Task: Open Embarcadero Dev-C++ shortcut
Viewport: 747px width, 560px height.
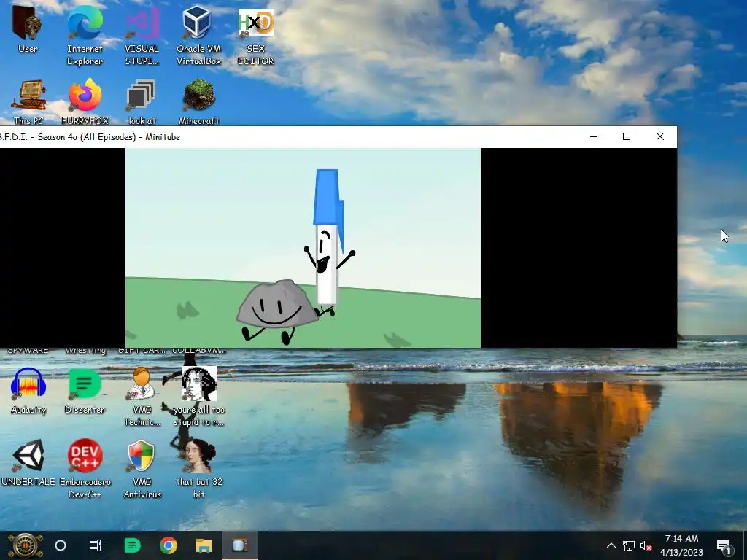Action: [85, 469]
